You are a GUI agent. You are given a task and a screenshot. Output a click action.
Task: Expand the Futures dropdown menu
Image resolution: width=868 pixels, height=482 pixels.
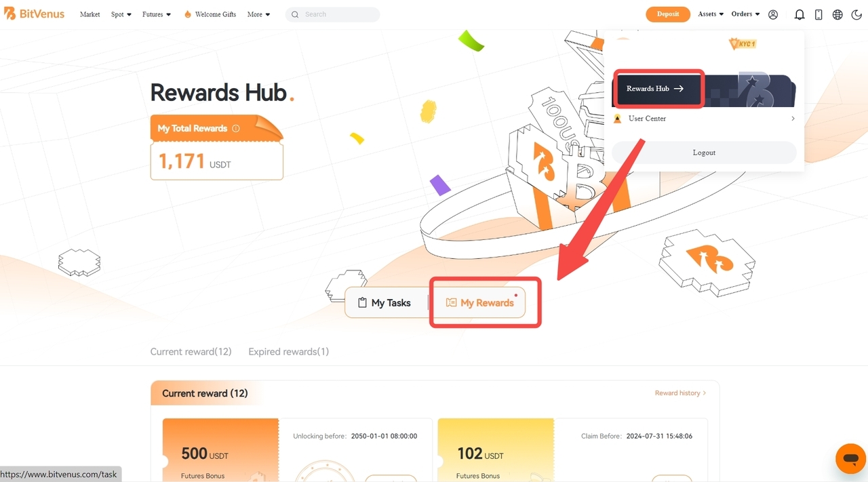pos(157,14)
